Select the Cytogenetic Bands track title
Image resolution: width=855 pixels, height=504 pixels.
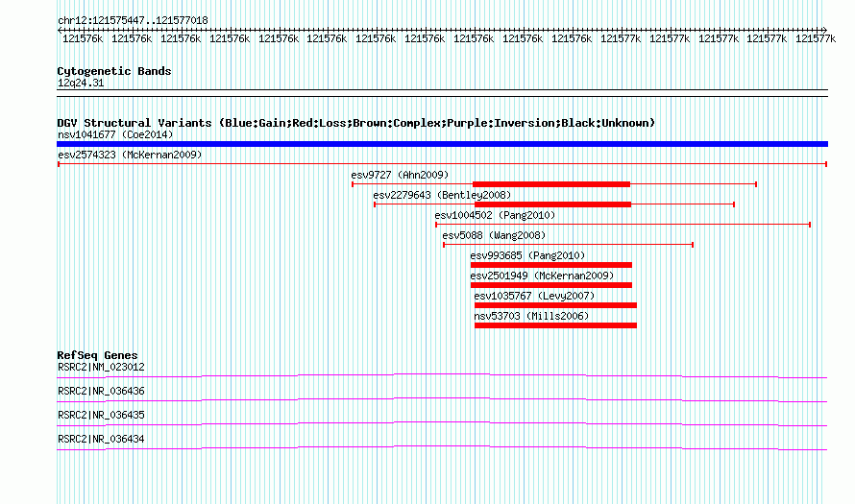(114, 71)
